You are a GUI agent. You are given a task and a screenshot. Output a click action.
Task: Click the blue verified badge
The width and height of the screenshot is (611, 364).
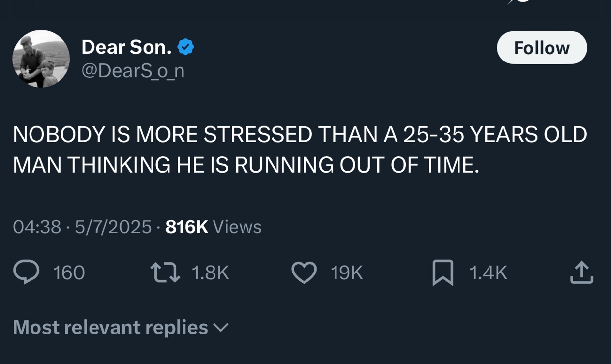tap(185, 47)
